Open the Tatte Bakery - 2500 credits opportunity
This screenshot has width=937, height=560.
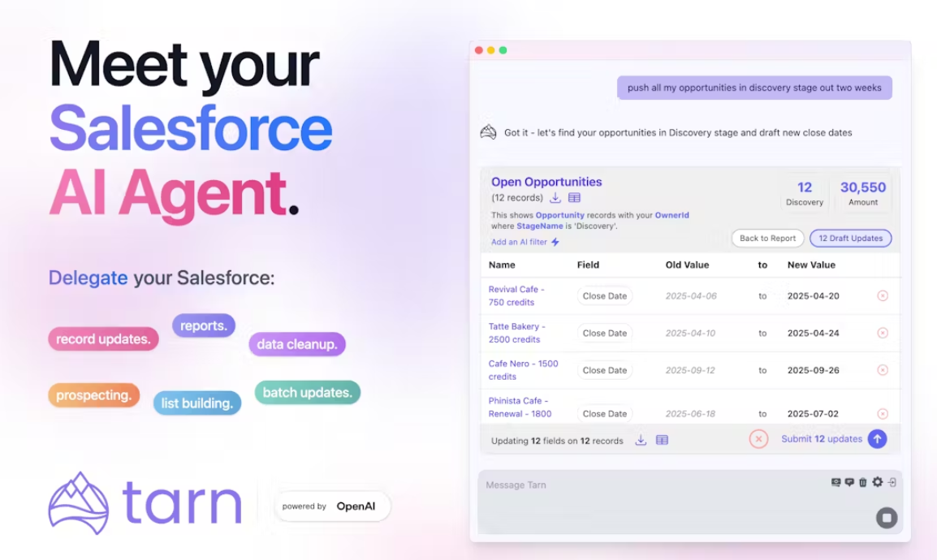point(517,333)
